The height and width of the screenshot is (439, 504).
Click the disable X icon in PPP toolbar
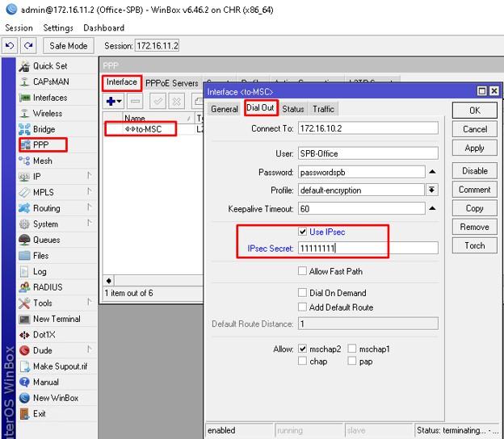(x=176, y=102)
